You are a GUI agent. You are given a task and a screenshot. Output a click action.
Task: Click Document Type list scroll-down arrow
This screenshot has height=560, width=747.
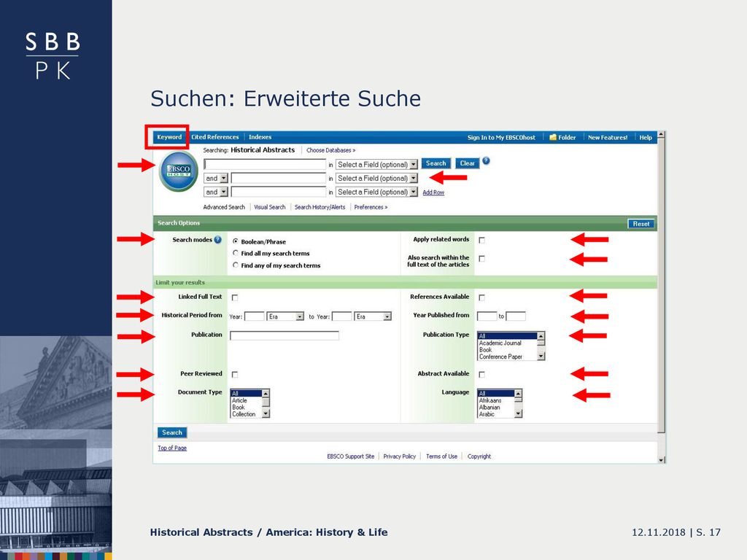point(266,414)
